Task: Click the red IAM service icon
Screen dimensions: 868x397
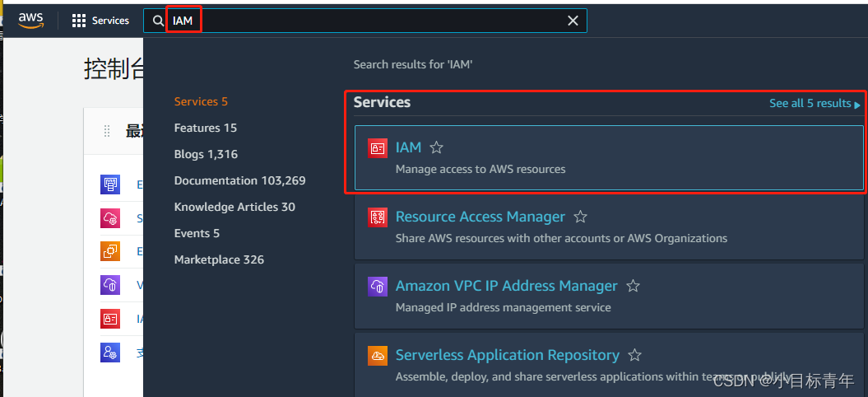Action: (x=378, y=148)
